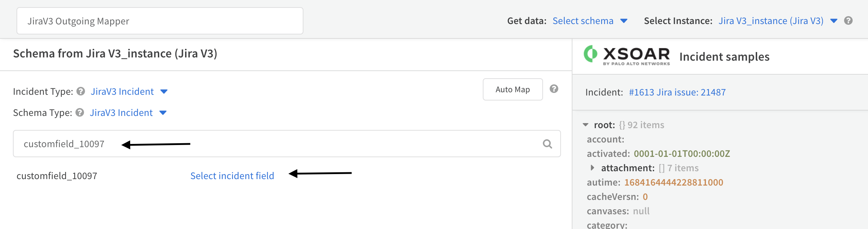Click help icon next to Incident Type
This screenshot has height=229, width=868.
click(x=81, y=92)
